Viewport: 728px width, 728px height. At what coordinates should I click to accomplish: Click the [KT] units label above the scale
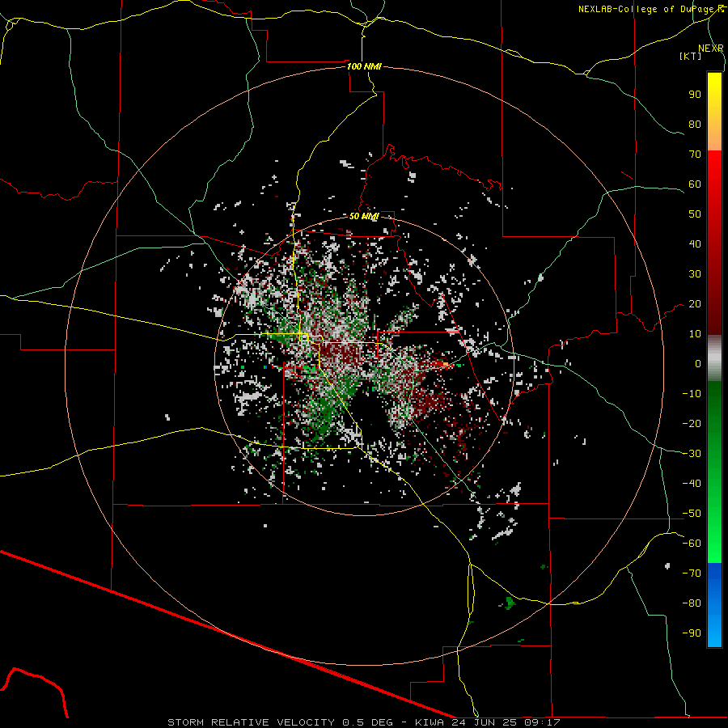coord(691,56)
